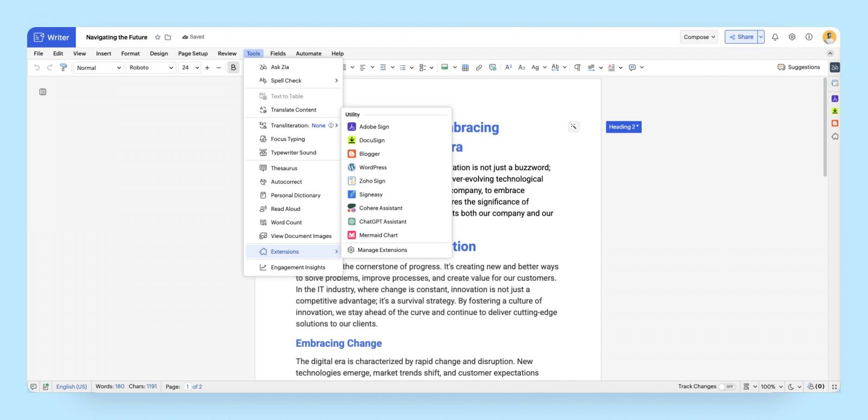Open the Compose mode dropdown

pos(699,37)
